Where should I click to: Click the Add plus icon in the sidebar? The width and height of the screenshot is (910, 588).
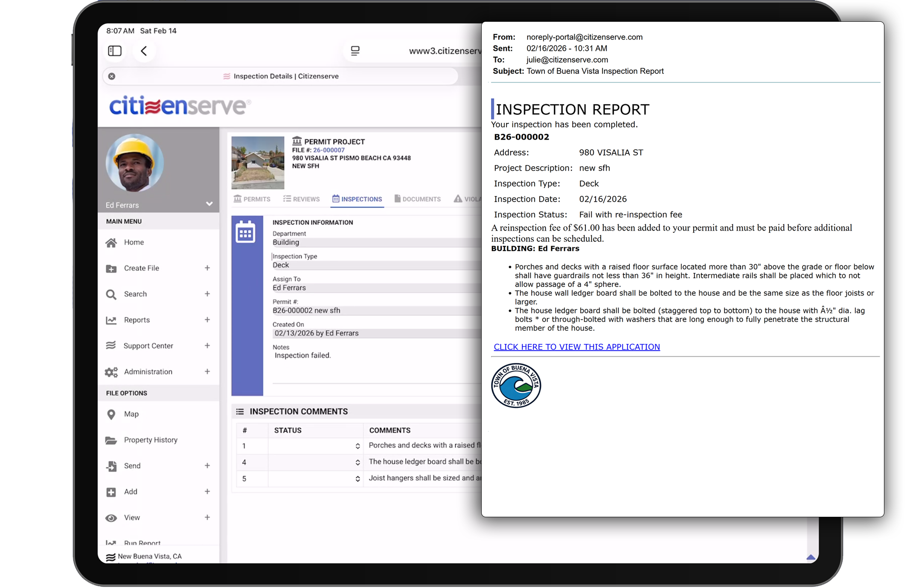[x=111, y=491]
